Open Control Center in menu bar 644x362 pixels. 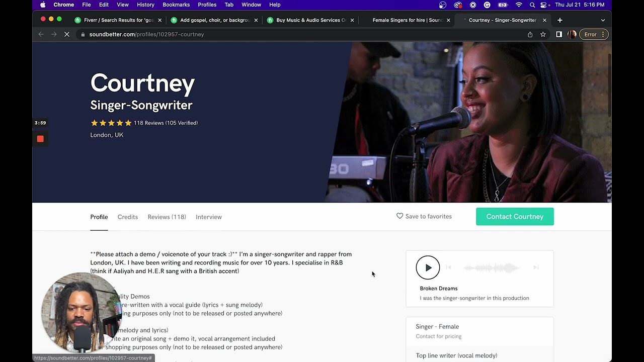tap(544, 5)
